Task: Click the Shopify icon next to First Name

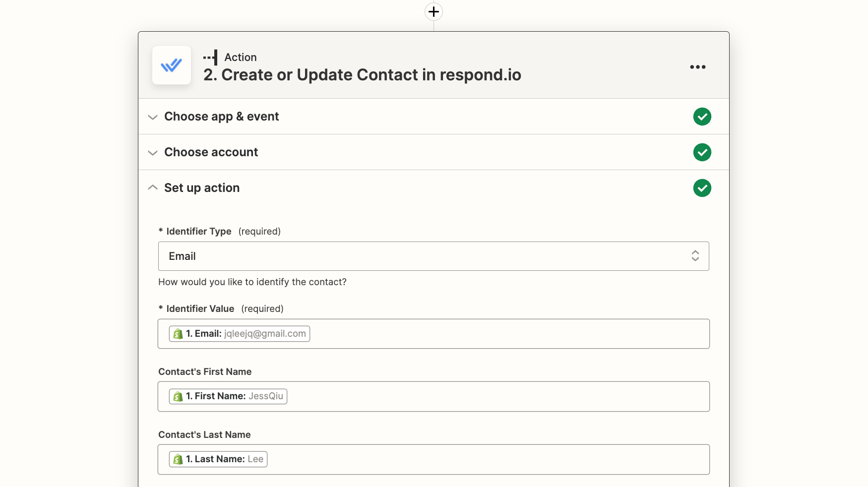Action: tap(178, 396)
